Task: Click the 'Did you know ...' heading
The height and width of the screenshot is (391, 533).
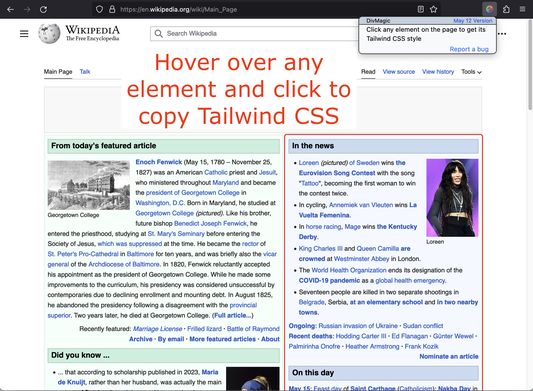Action: 80,355
